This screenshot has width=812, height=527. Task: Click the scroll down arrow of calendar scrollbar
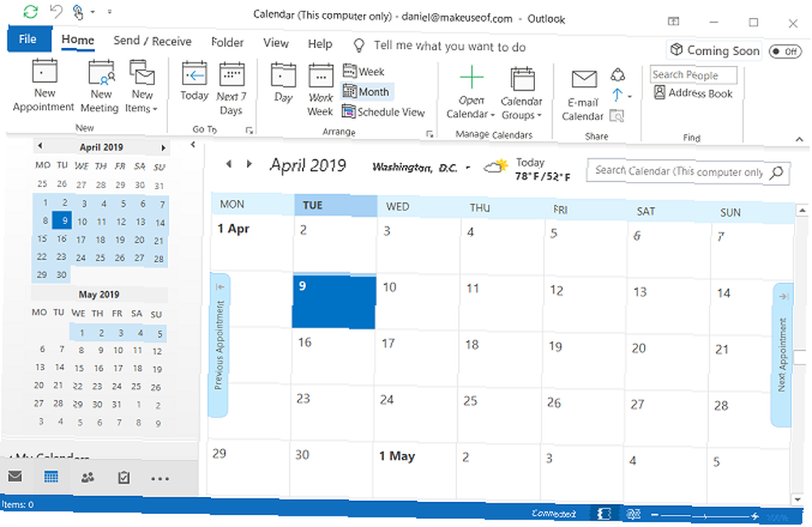798,499
